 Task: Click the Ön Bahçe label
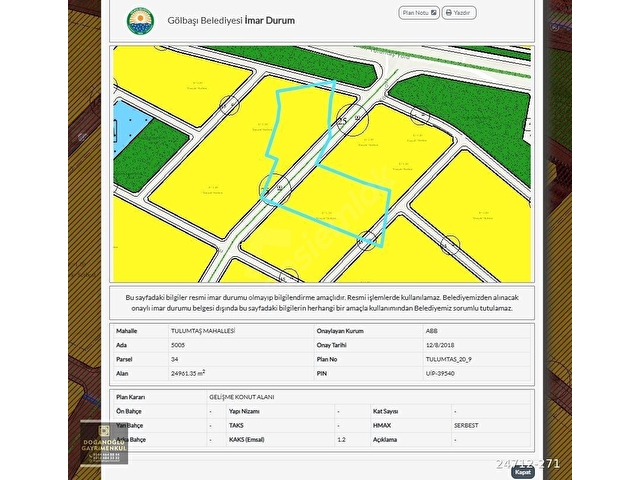click(x=129, y=411)
